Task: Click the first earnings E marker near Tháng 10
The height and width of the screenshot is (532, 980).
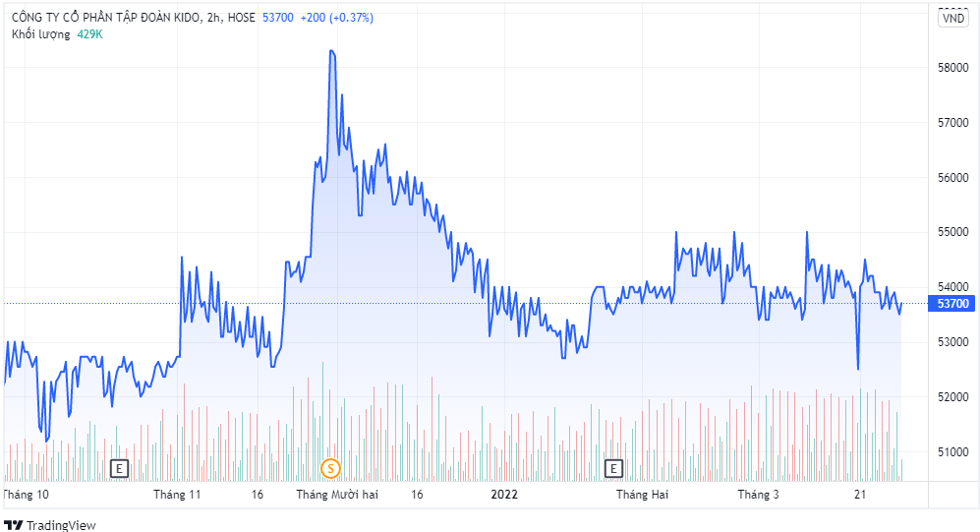Action: pyautogui.click(x=119, y=468)
